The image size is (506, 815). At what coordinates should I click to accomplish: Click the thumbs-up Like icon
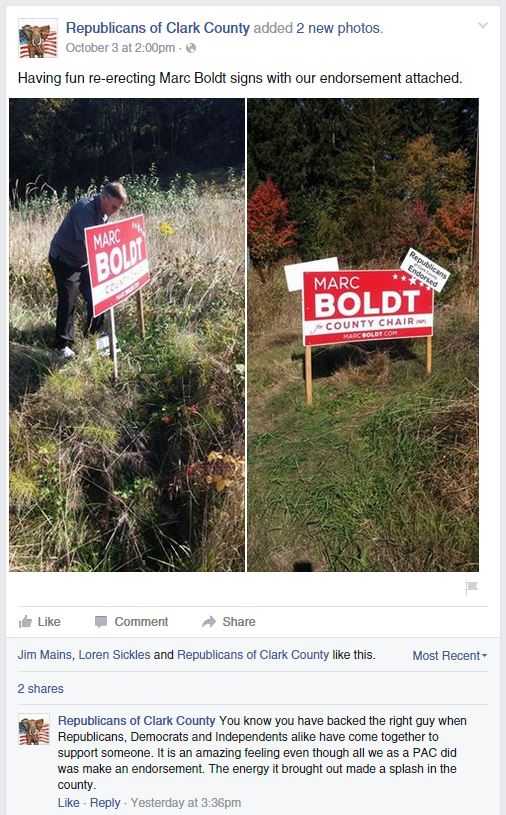25,621
